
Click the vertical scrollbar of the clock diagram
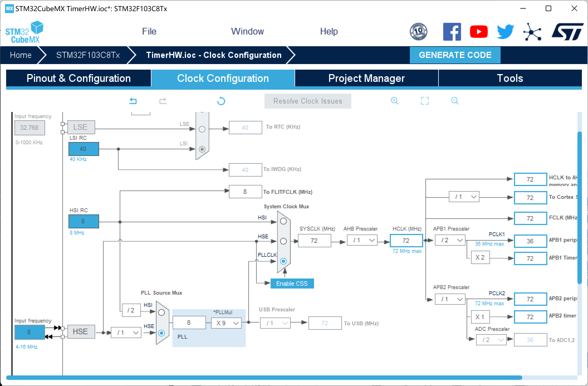580,207
